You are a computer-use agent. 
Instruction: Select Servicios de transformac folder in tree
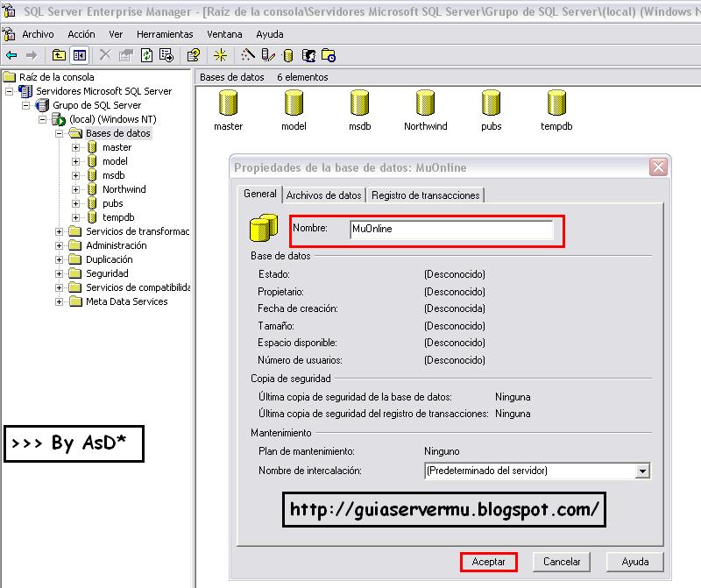(x=138, y=231)
